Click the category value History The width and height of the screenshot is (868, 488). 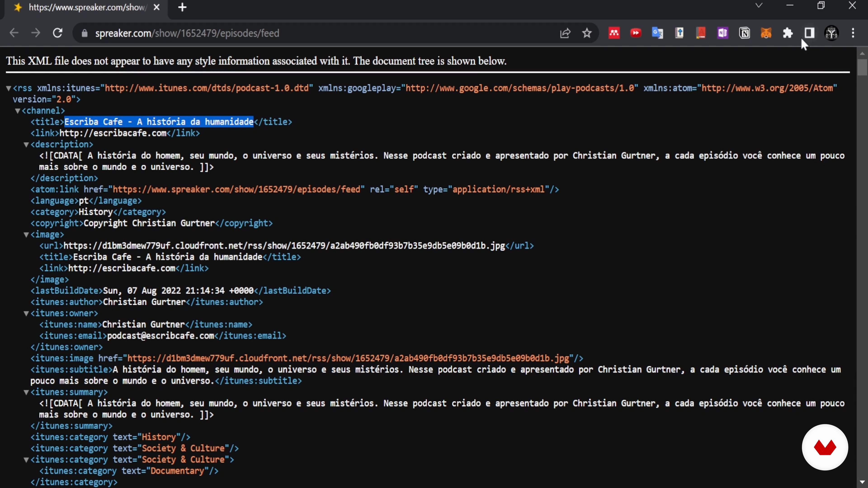click(95, 212)
